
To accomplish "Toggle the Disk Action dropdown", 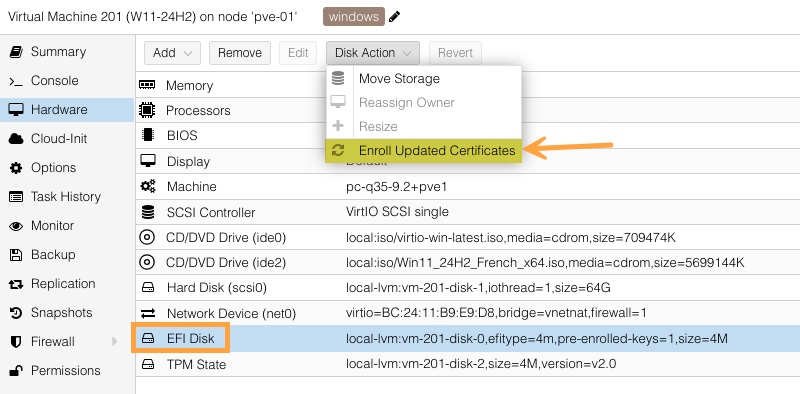I will click(x=373, y=53).
